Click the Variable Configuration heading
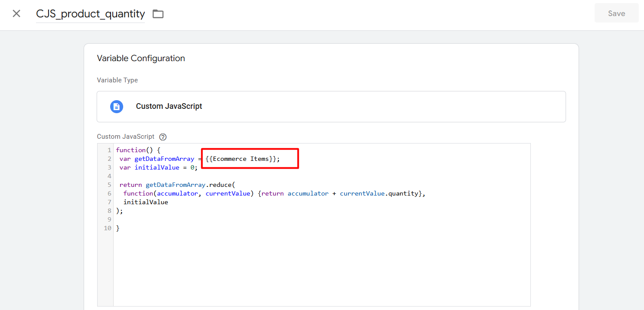The height and width of the screenshot is (310, 644). pos(141,59)
